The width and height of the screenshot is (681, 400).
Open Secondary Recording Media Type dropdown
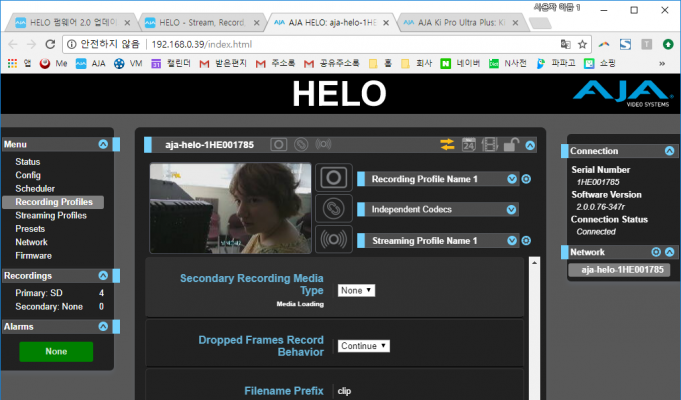(x=356, y=290)
